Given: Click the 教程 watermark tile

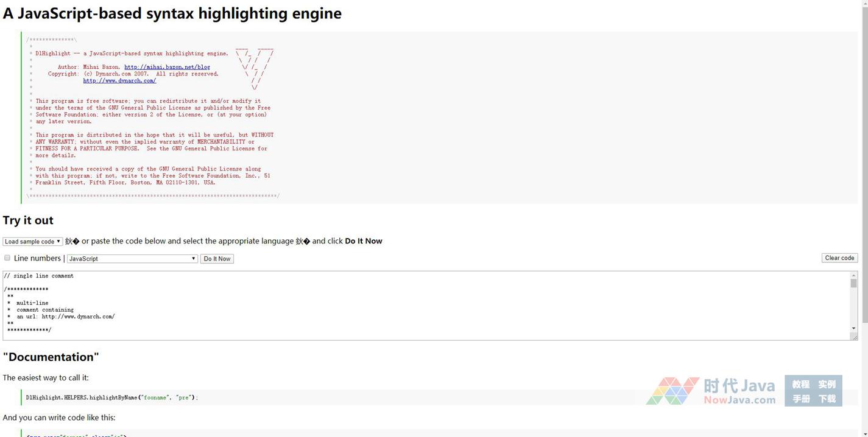Looking at the screenshot, I should pyautogui.click(x=800, y=384).
